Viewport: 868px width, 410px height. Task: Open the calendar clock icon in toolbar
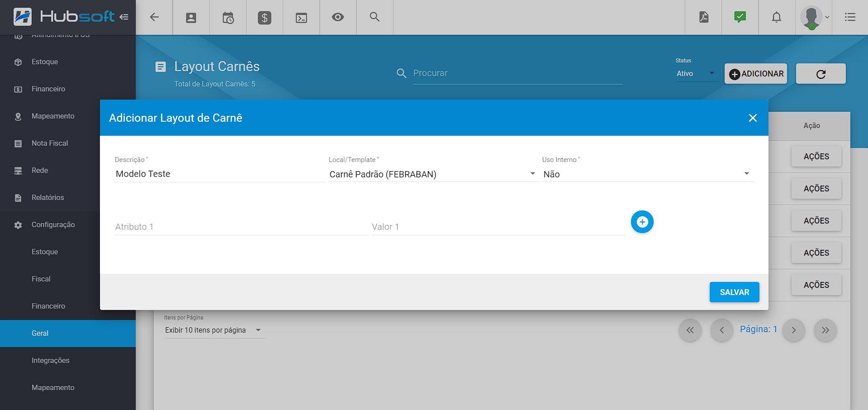pyautogui.click(x=228, y=18)
